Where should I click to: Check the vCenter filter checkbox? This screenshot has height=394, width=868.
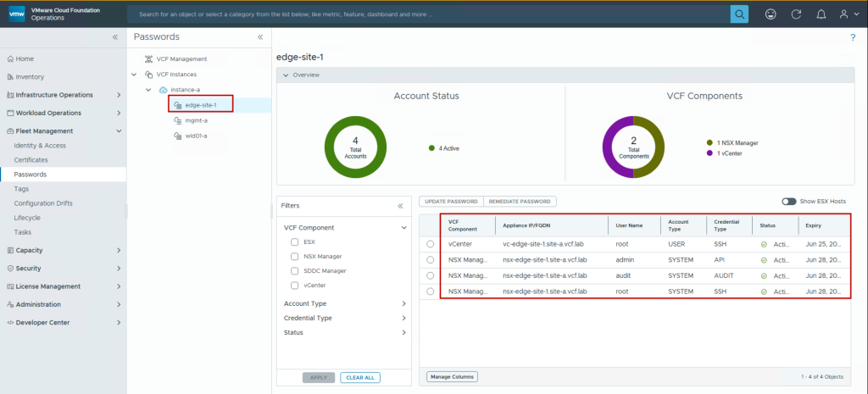pos(294,285)
